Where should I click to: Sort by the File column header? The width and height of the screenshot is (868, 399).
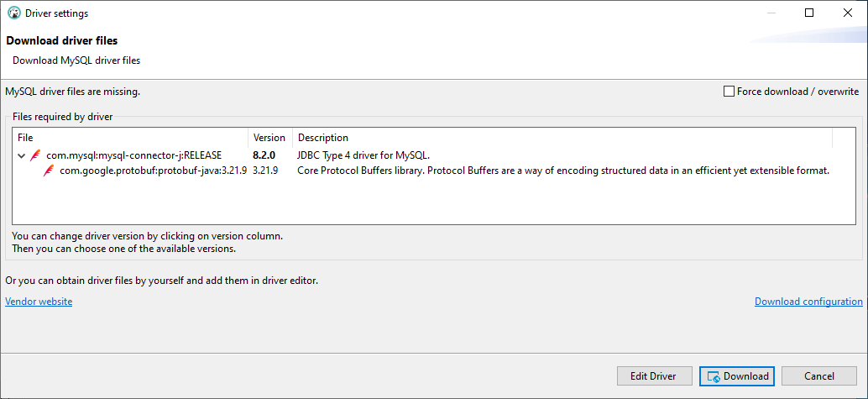[130, 138]
